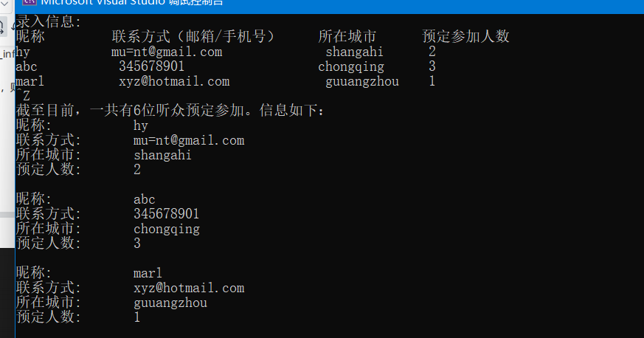Click the nickname value hy in the detail list

pyautogui.click(x=141, y=125)
